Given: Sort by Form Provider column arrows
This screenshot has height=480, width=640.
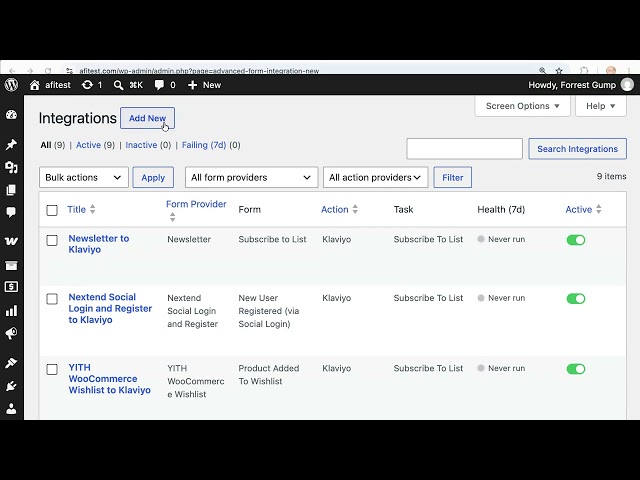Looking at the screenshot, I should [x=173, y=217].
